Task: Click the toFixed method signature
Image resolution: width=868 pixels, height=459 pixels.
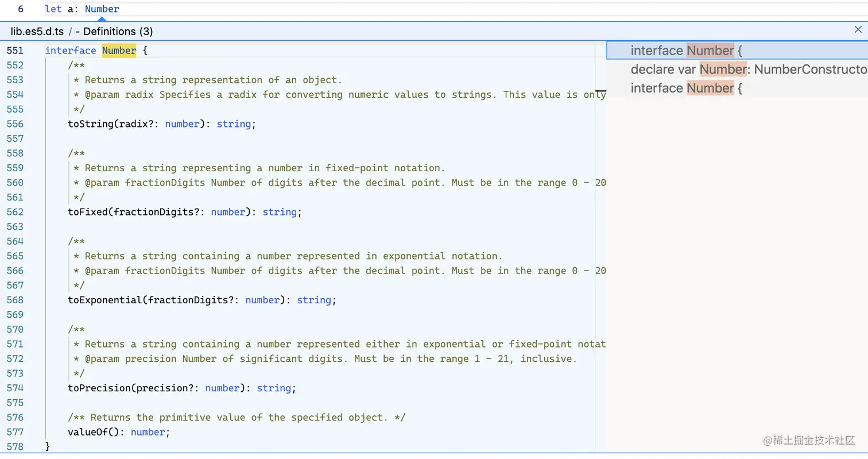Action: 184,212
